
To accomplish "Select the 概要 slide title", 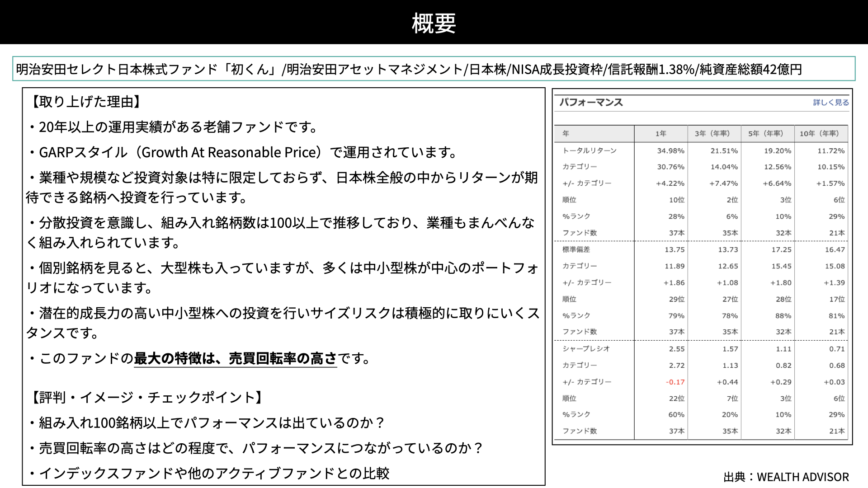I will (434, 23).
